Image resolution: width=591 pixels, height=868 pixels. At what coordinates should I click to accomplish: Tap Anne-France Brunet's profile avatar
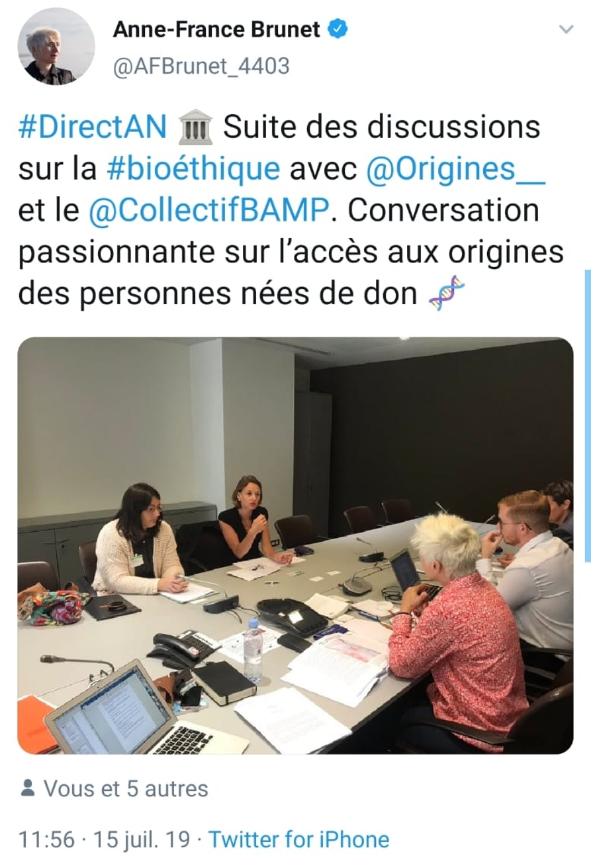point(56,47)
